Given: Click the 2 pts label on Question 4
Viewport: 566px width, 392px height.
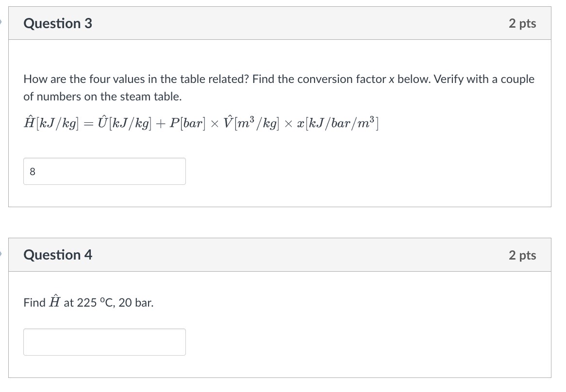Looking at the screenshot, I should tap(522, 255).
